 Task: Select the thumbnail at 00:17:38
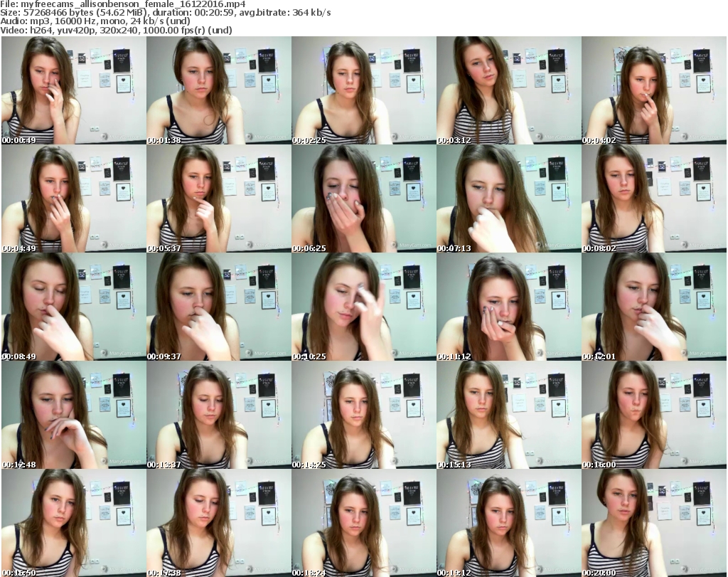(x=219, y=523)
